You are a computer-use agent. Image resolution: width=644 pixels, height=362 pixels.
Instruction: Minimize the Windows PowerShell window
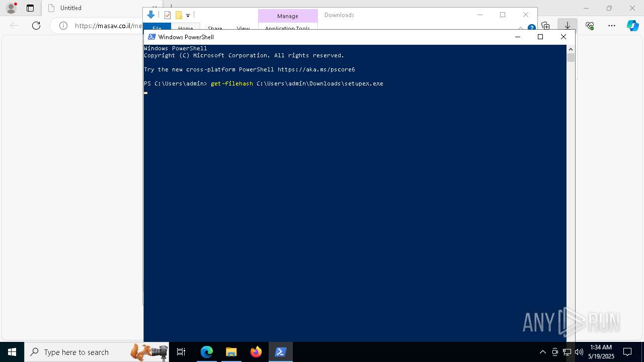coord(518,37)
